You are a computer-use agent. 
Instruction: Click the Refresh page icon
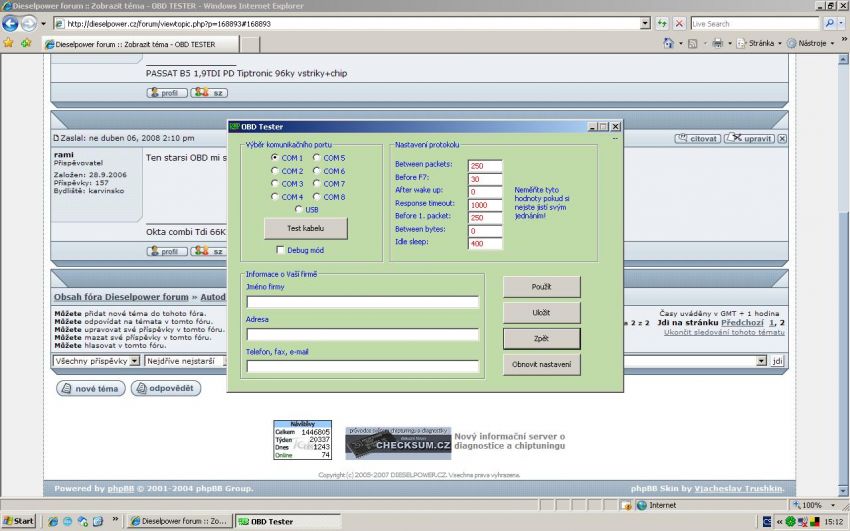(662, 23)
